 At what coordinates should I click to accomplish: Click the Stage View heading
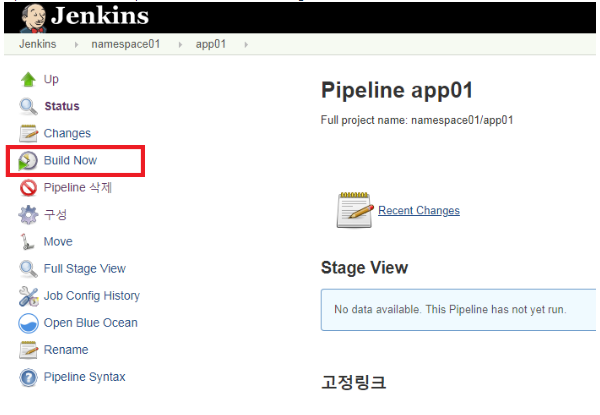click(x=364, y=268)
